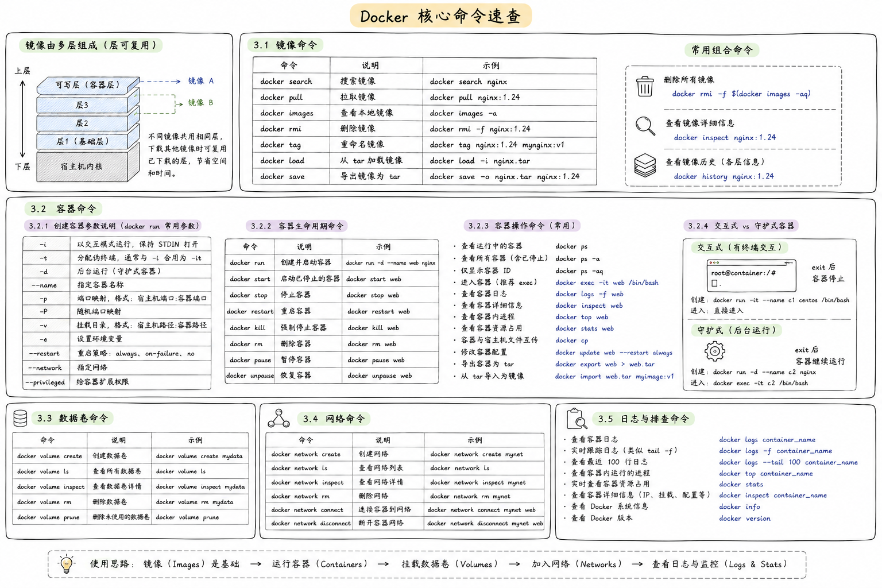
Task: Click the 'docker search nginx' example cell
Action: click(x=510, y=82)
